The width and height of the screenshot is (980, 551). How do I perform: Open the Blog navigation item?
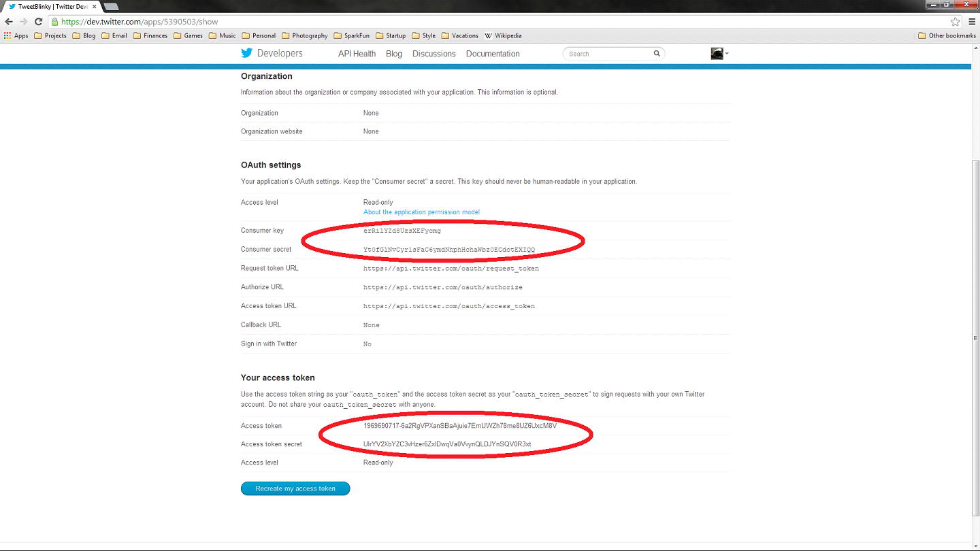coord(394,54)
